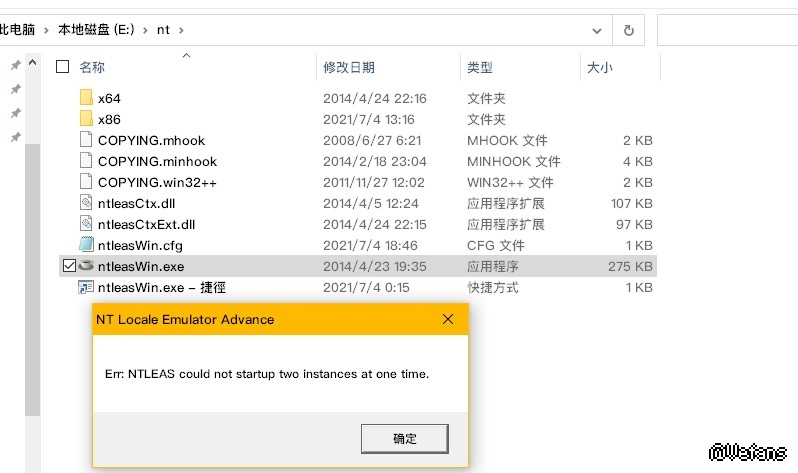Click the ntleasWin.exe shortcut icon
Viewport: 798px width, 473px height.
click(x=86, y=287)
